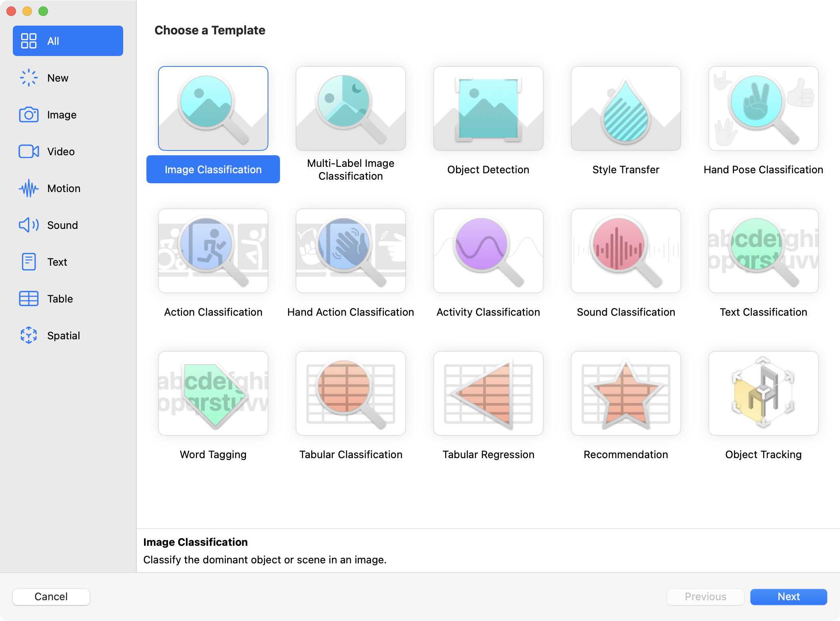
Task: Open the Style Transfer template
Action: tap(626, 108)
